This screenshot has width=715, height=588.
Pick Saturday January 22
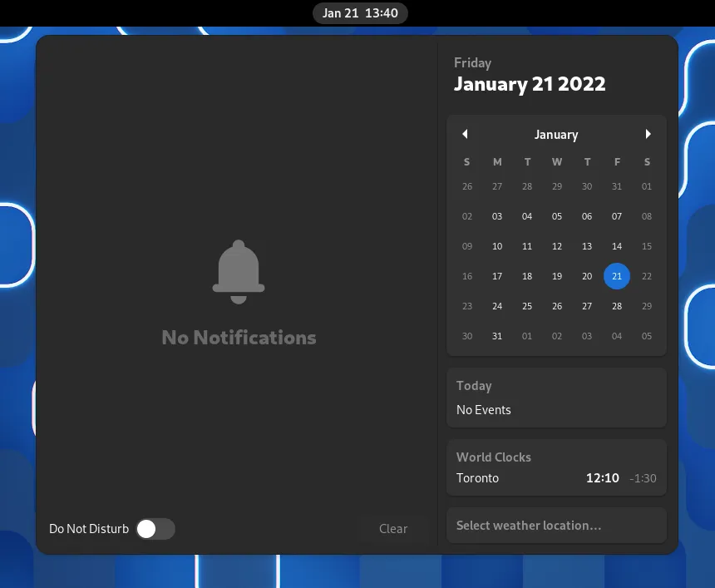[x=647, y=276]
